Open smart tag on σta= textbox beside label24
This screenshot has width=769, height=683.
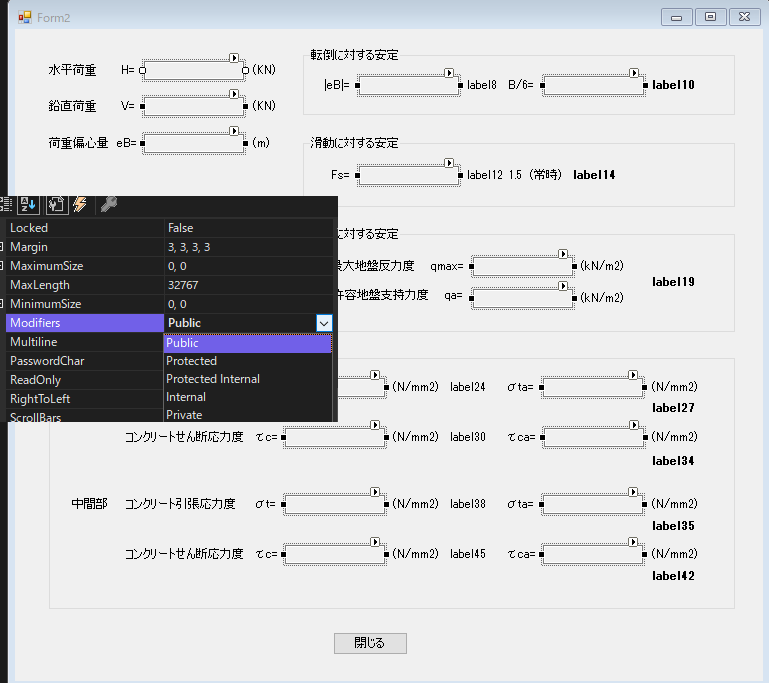(633, 375)
